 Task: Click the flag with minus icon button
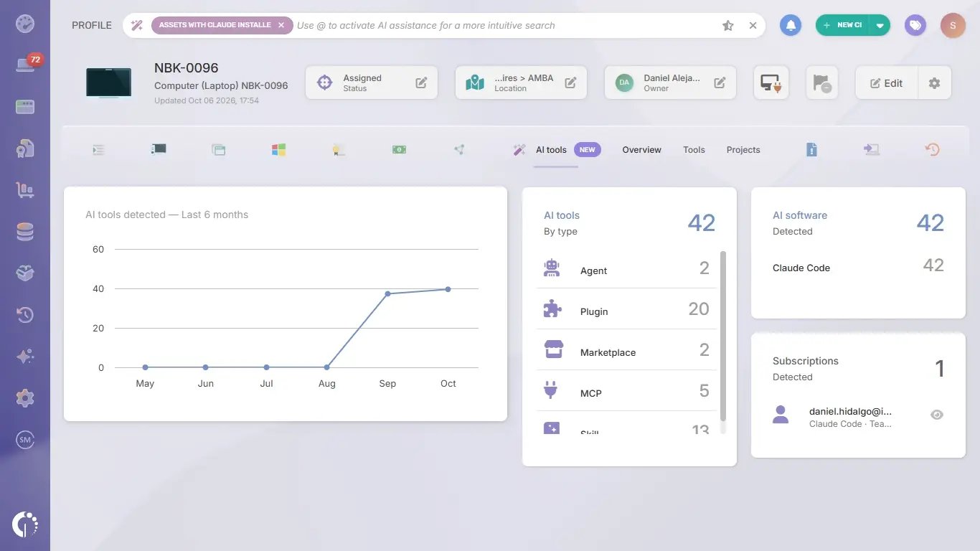821,83
